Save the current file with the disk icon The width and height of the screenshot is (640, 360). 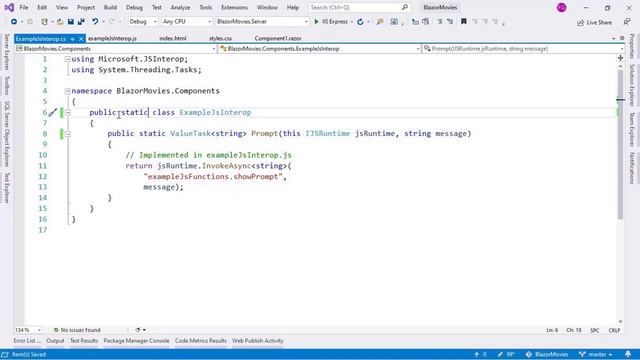pyautogui.click(x=71, y=22)
